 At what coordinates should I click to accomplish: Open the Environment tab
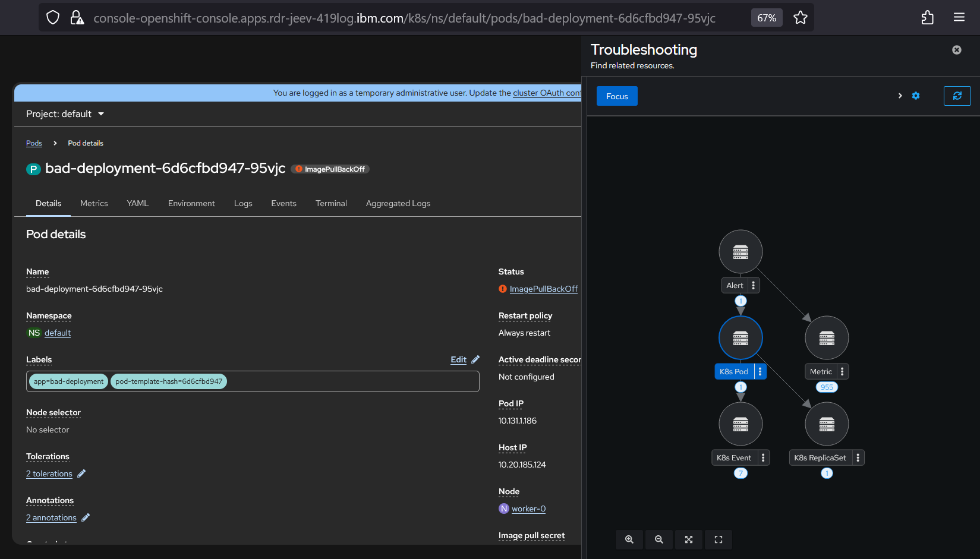click(x=191, y=203)
